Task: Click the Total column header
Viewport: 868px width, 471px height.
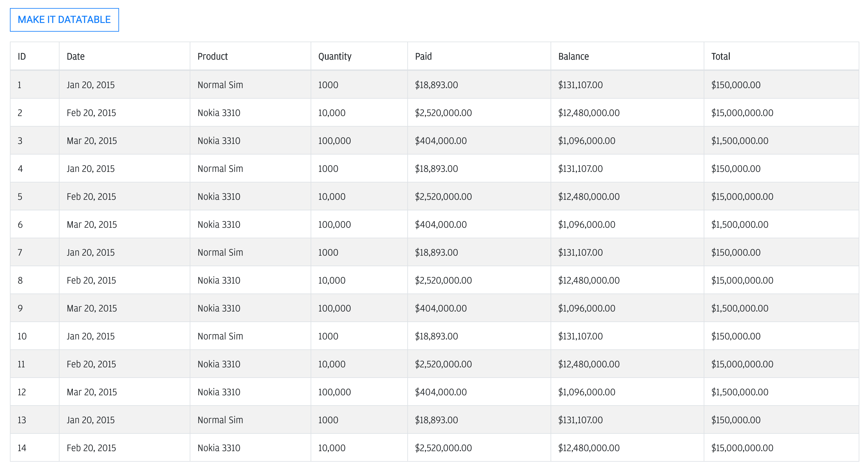Action: (782, 56)
